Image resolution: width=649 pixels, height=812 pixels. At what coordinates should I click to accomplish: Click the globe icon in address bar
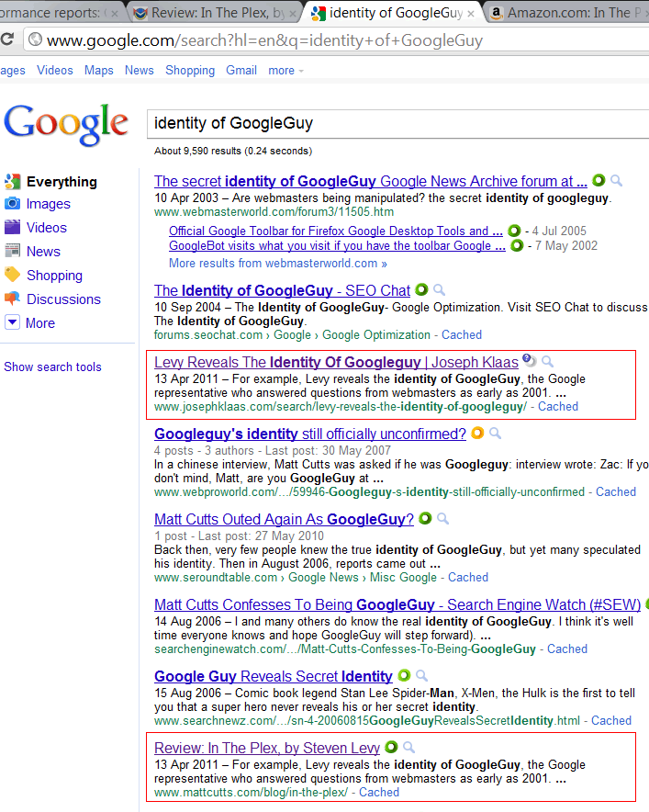(35, 39)
